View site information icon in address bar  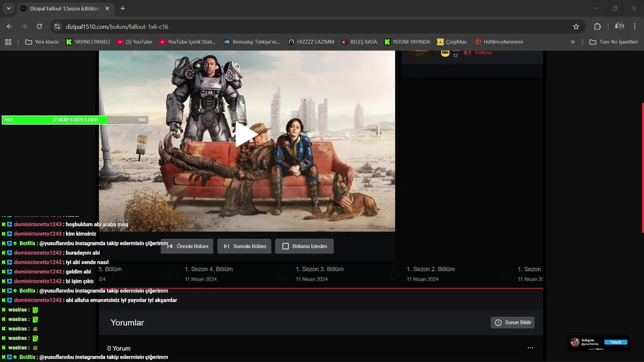click(x=57, y=27)
